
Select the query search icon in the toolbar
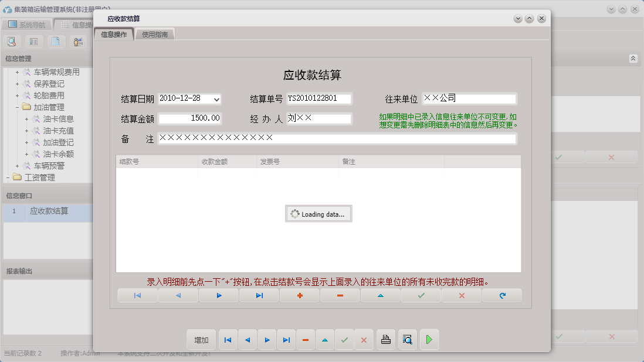pyautogui.click(x=12, y=42)
